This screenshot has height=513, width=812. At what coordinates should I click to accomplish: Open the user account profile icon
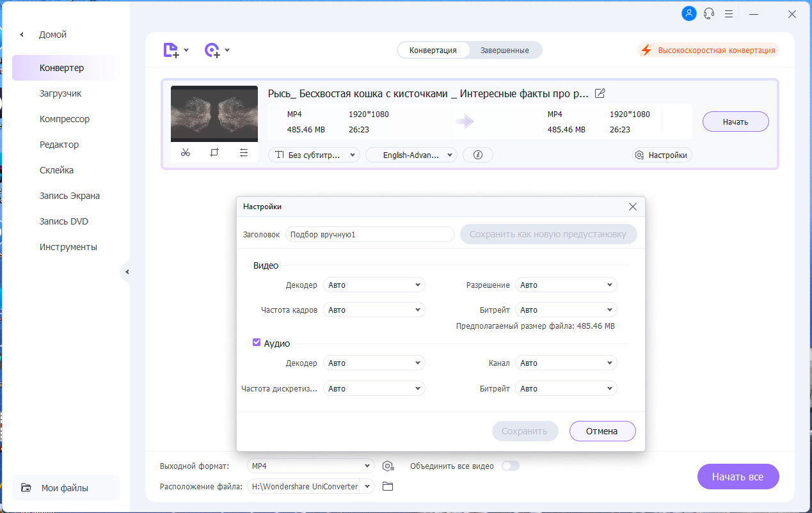click(689, 13)
